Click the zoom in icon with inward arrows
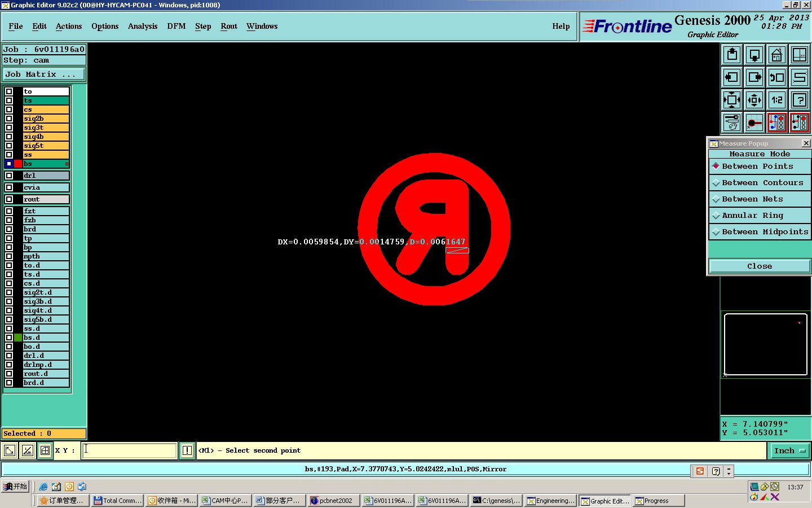The image size is (812, 508). pos(732,100)
